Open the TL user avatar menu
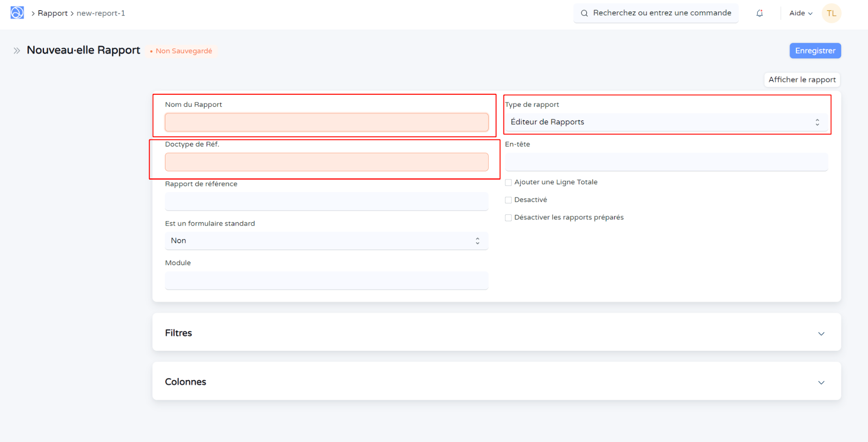 pos(831,14)
